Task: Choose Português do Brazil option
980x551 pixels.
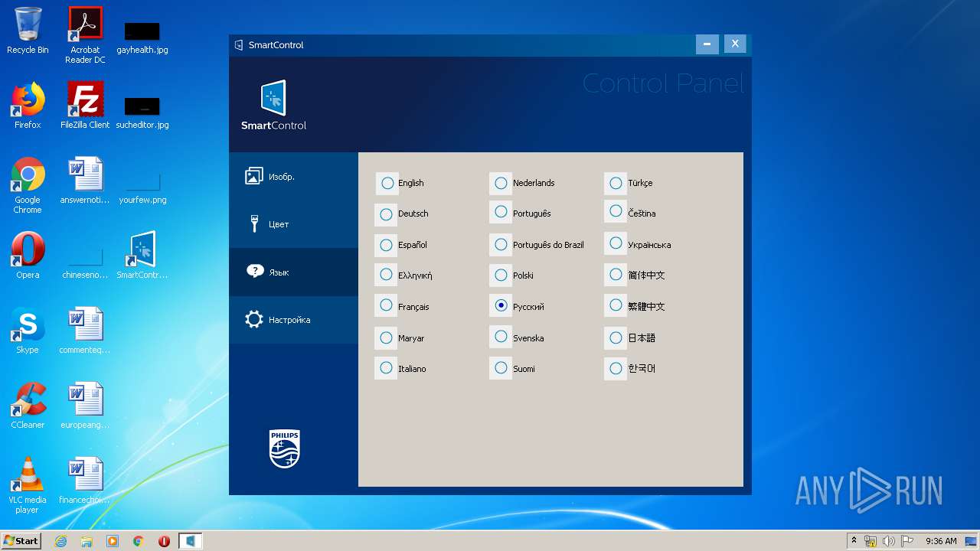Action: (501, 245)
